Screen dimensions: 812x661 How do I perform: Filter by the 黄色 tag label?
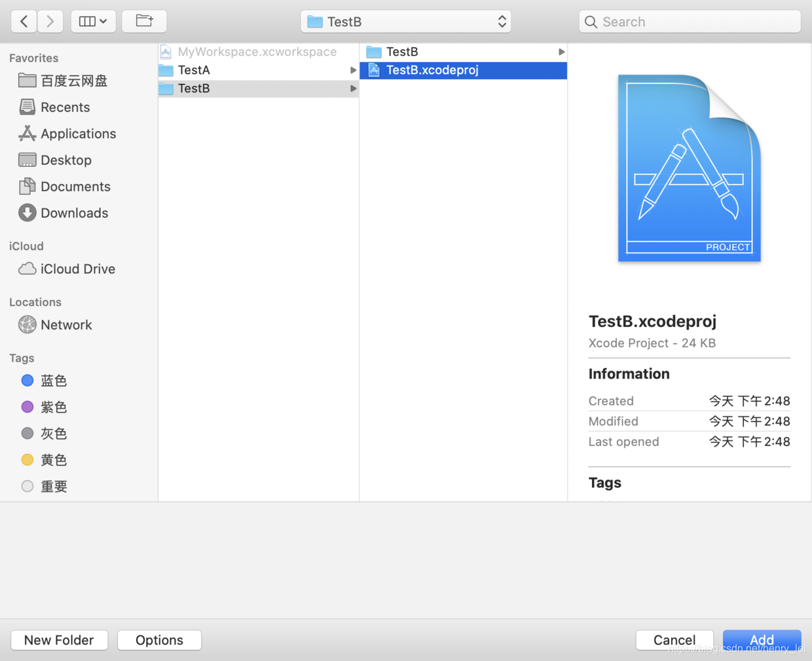click(54, 460)
